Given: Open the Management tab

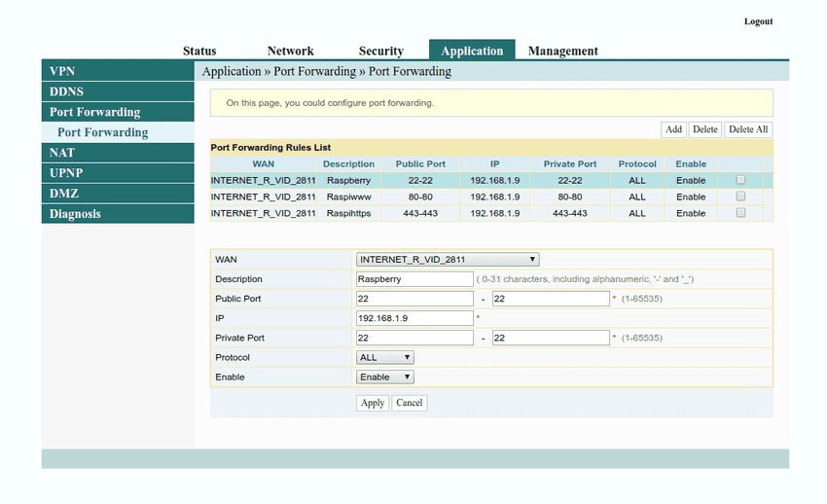Looking at the screenshot, I should pos(562,52).
